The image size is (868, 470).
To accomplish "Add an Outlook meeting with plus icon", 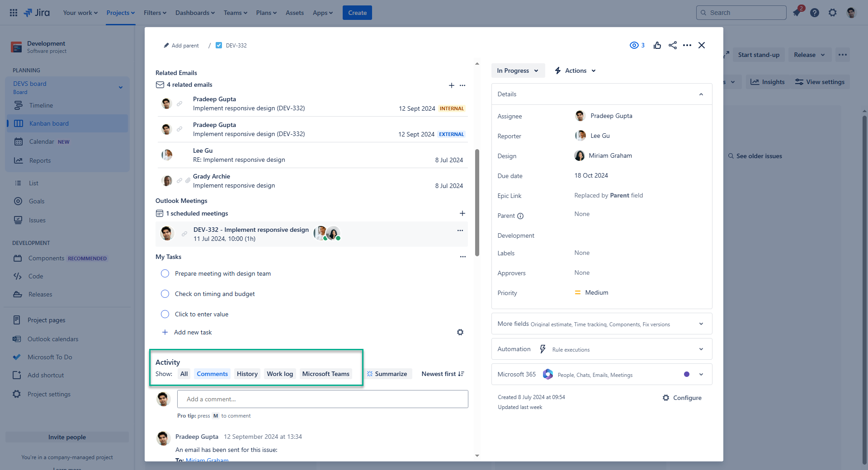I will click(x=462, y=213).
